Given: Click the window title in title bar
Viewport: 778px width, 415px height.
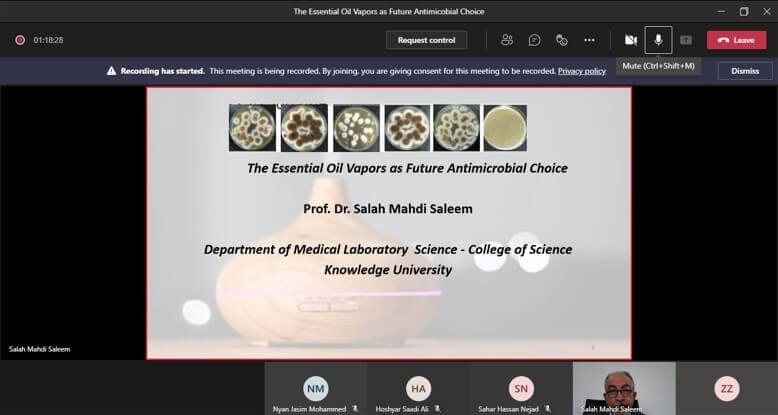Looking at the screenshot, I should pos(389,11).
